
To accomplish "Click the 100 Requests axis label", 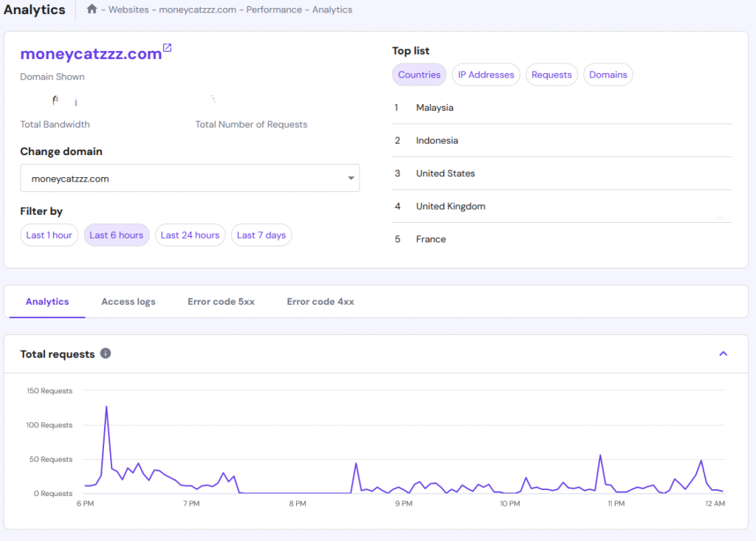I will tap(49, 425).
